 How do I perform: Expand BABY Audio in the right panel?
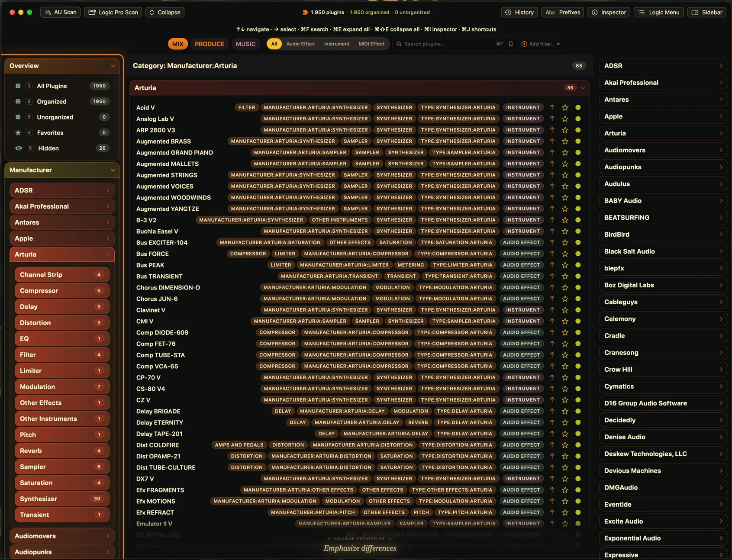663,201
